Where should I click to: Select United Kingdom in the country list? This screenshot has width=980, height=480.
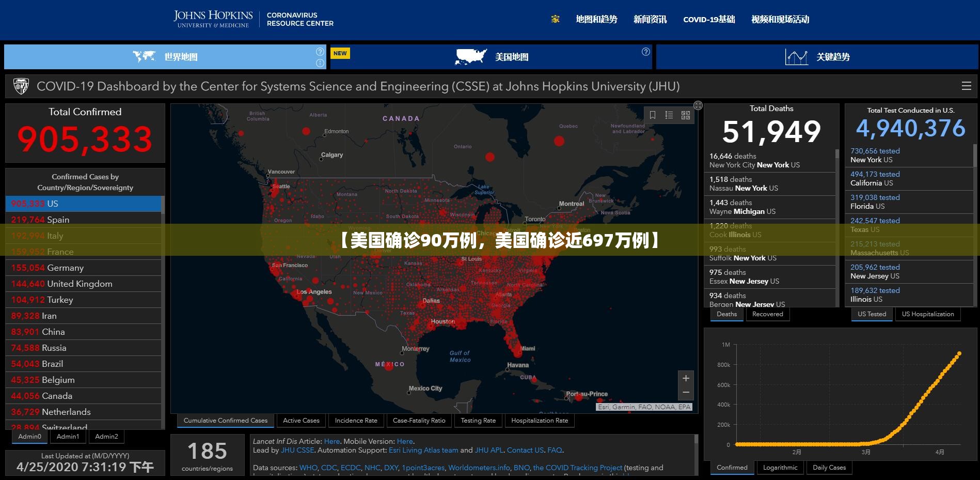(83, 284)
